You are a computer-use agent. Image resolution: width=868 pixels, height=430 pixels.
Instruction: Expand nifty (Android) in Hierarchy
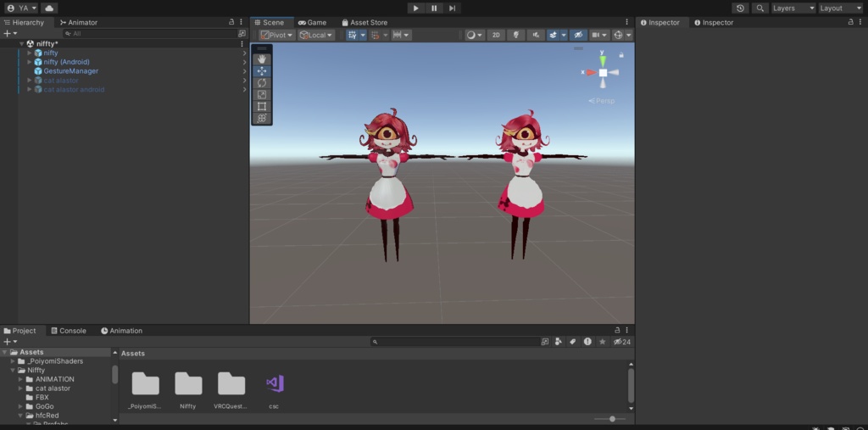(x=30, y=62)
